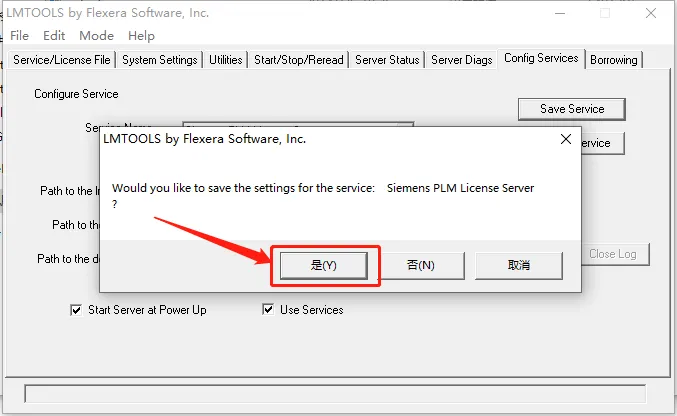677x416 pixels.
Task: Open the Borrowing tab
Action: 614,60
